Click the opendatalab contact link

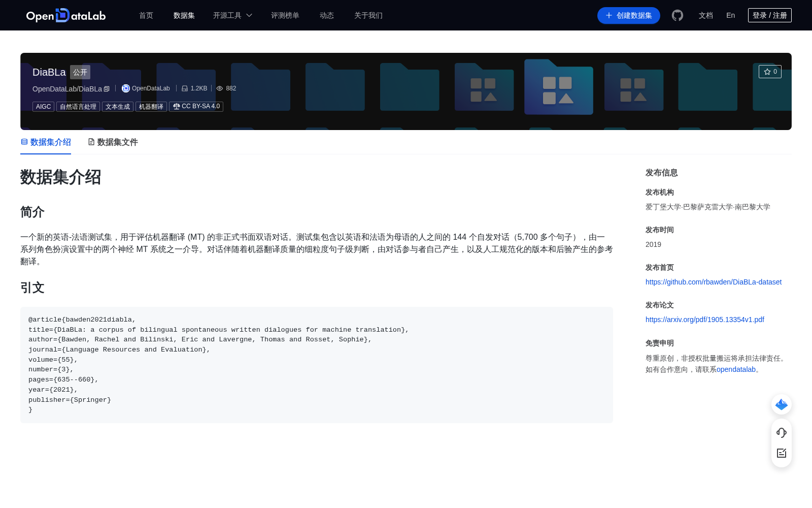pos(736,369)
